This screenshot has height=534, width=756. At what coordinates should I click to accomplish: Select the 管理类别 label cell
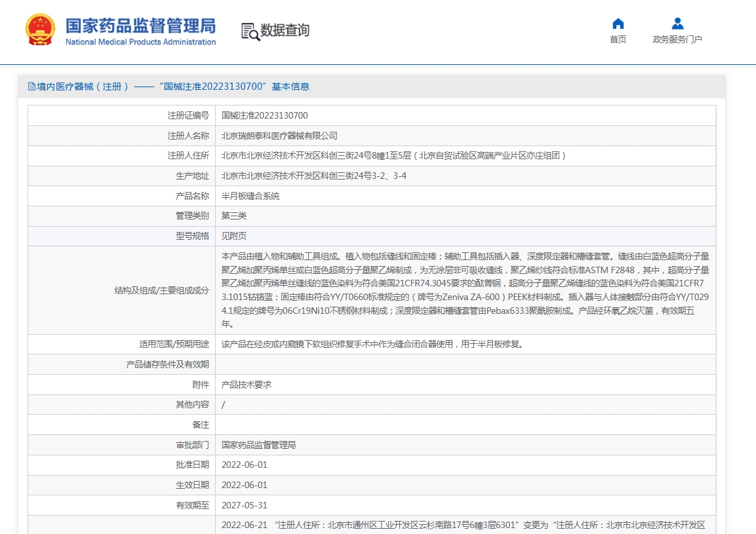121,216
